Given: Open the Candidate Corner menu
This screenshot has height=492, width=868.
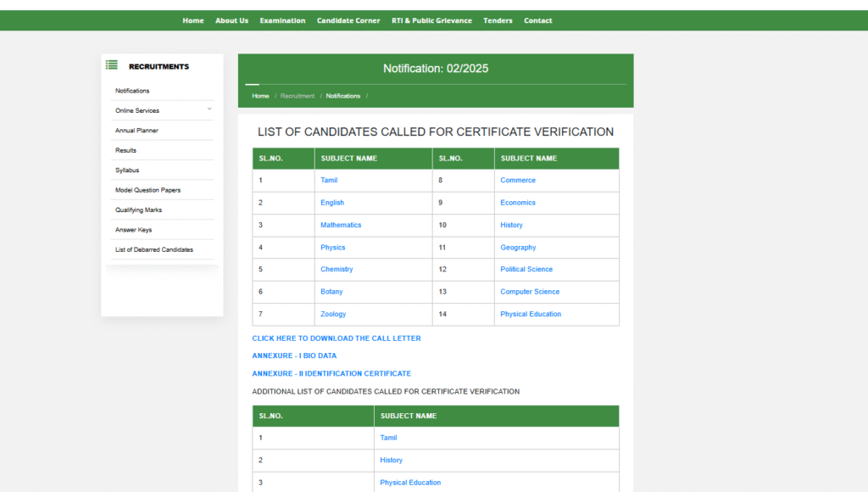Looking at the screenshot, I should click(348, 20).
